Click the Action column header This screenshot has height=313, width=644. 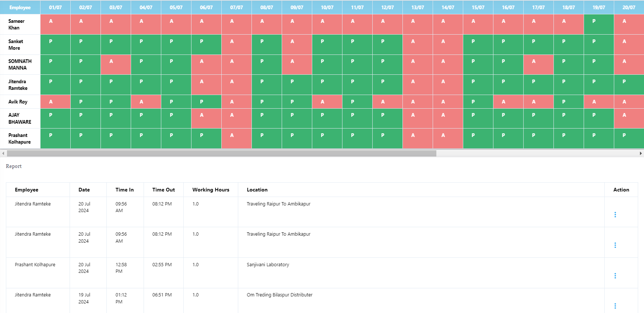pos(621,190)
